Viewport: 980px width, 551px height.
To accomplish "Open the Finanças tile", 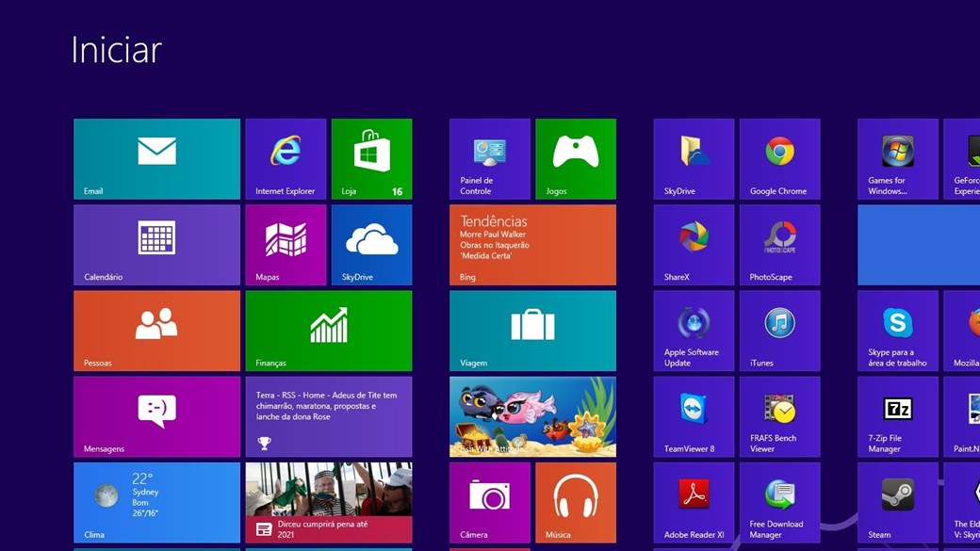I will tap(328, 330).
